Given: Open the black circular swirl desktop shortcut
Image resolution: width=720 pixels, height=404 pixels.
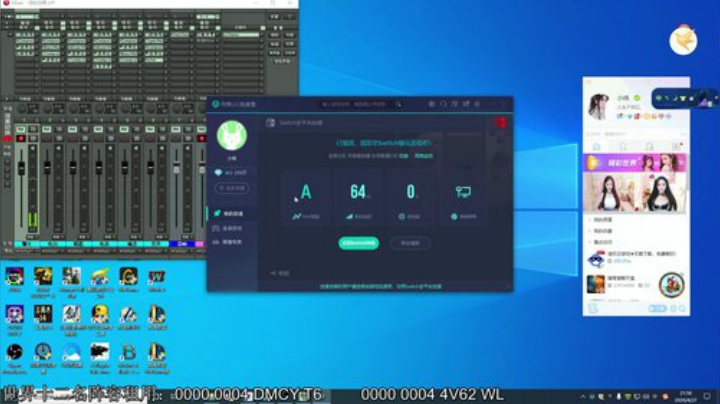Looking at the screenshot, I should (x=15, y=353).
